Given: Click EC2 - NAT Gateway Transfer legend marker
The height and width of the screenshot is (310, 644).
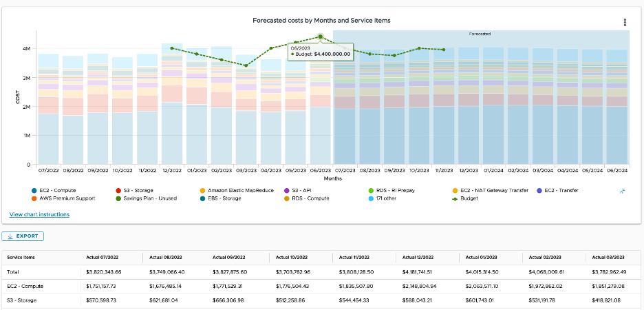Looking at the screenshot, I should tap(455, 190).
